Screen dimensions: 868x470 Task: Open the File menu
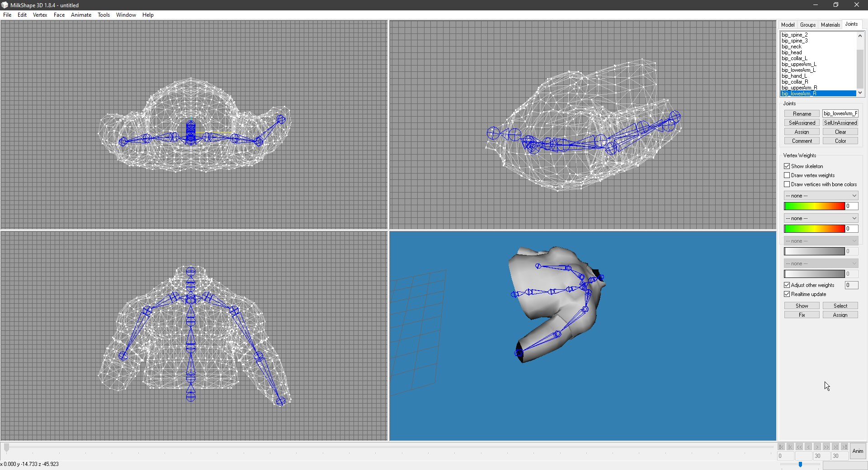pyautogui.click(x=7, y=15)
